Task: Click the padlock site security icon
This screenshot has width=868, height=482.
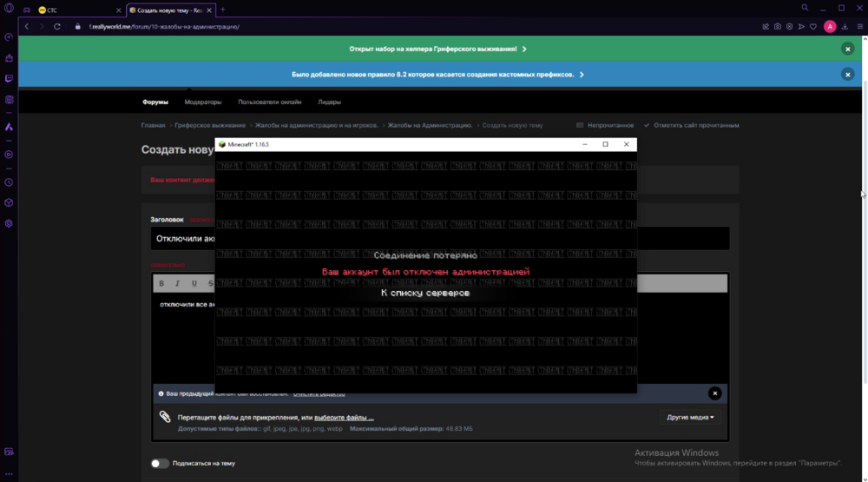Action: pyautogui.click(x=77, y=27)
